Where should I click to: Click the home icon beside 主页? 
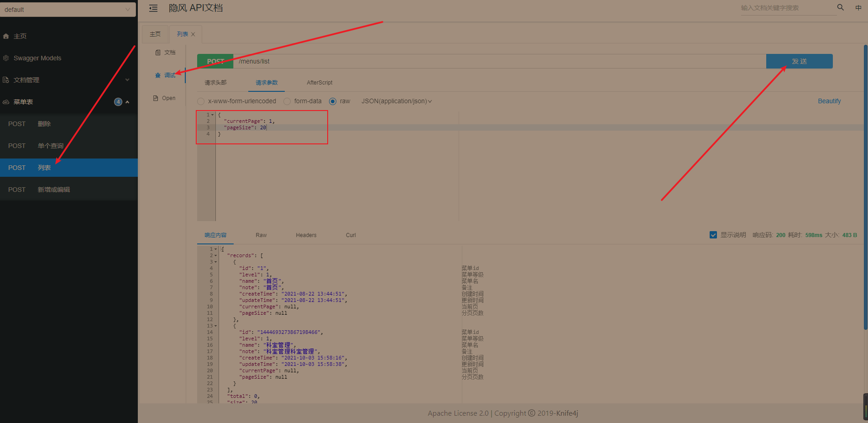pos(6,36)
